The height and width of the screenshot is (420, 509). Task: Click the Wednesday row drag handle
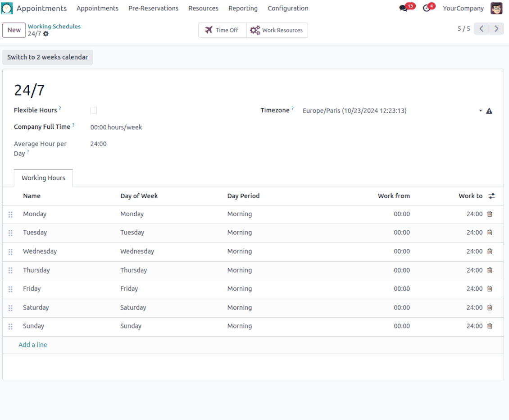(x=10, y=252)
